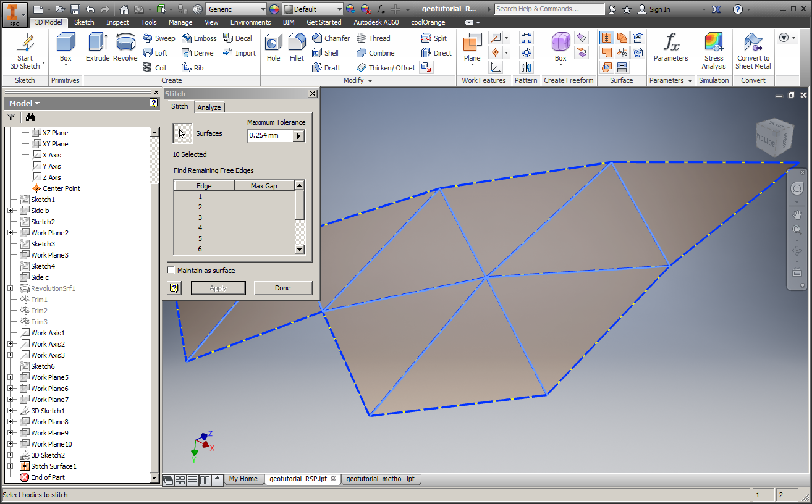Choose the Shell tool
Image resolution: width=812 pixels, height=504 pixels.
(x=325, y=53)
